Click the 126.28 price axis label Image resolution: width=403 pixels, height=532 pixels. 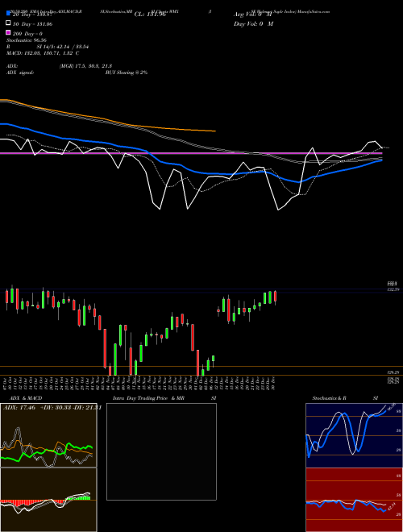(x=393, y=372)
